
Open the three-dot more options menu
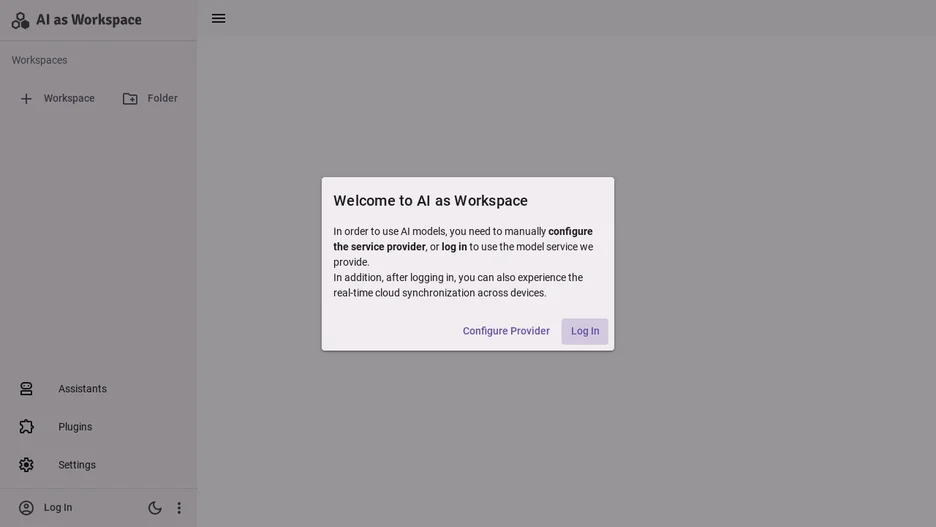coord(179,508)
